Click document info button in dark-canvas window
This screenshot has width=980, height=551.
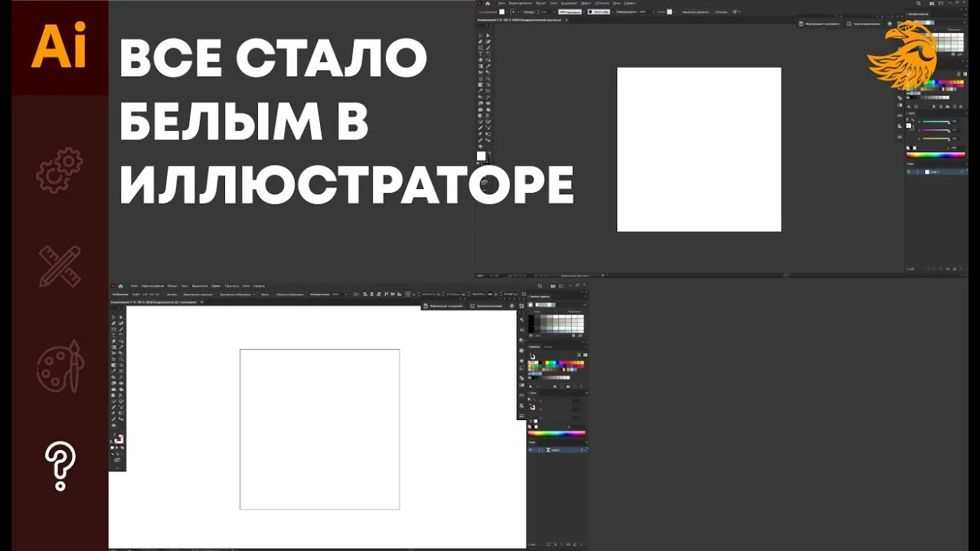coord(820,24)
